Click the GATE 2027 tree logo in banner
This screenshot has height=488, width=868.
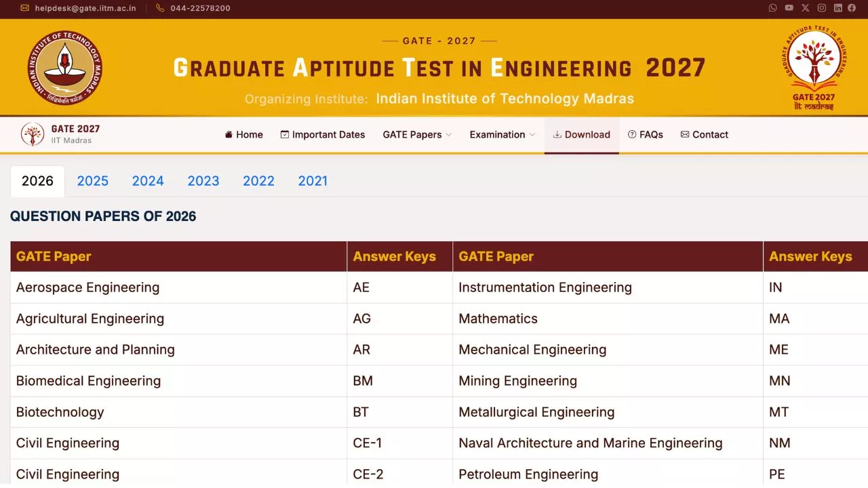(814, 68)
